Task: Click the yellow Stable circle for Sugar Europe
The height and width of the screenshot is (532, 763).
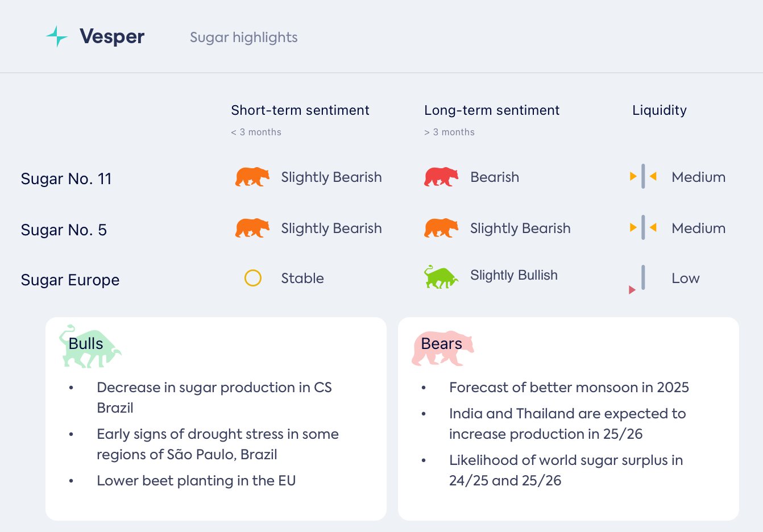Action: 252,278
